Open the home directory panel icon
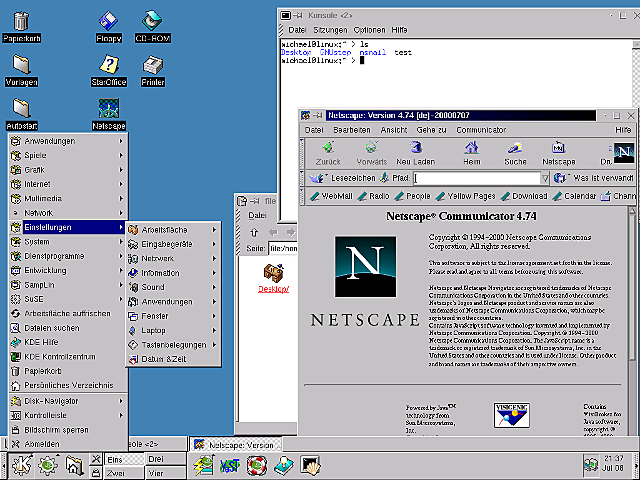The width and height of the screenshot is (640, 480). coord(74,465)
